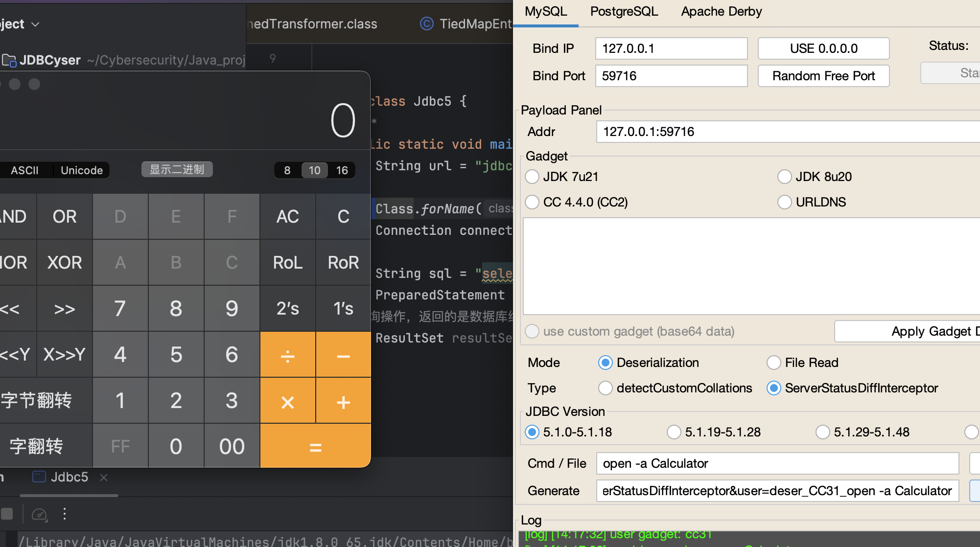Close the Jdbc5 run tab
The width and height of the screenshot is (980, 547).
pyautogui.click(x=104, y=478)
